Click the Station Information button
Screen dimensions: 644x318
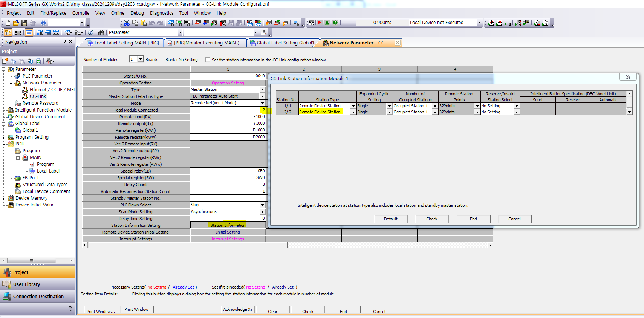[x=228, y=225]
